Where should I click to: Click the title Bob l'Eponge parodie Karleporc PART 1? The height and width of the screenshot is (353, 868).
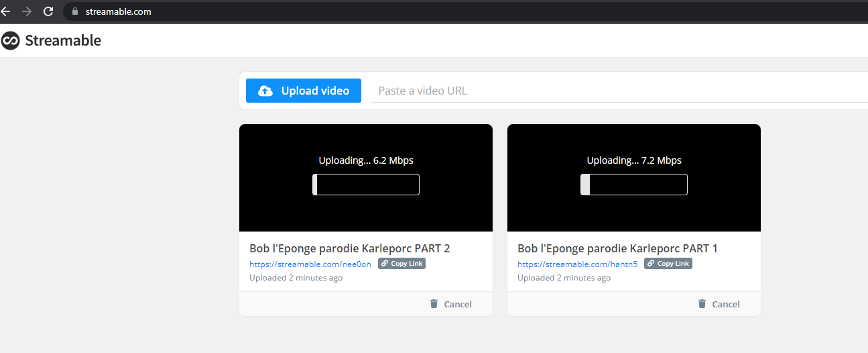tap(617, 248)
